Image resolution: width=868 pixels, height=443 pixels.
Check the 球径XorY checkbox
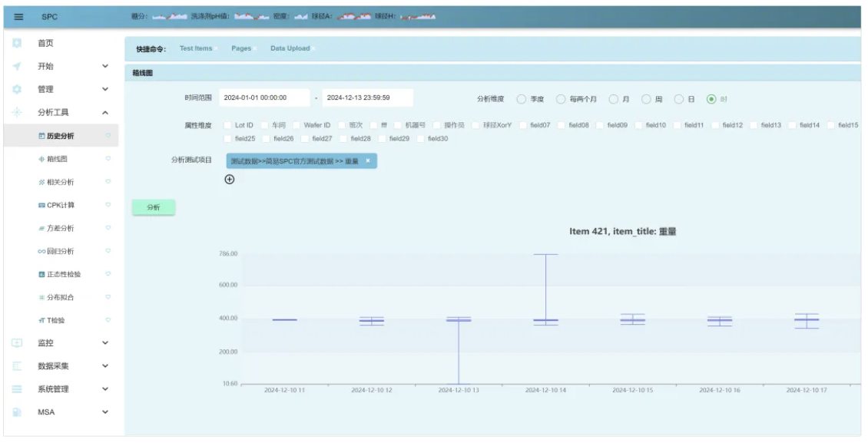[x=475, y=126]
